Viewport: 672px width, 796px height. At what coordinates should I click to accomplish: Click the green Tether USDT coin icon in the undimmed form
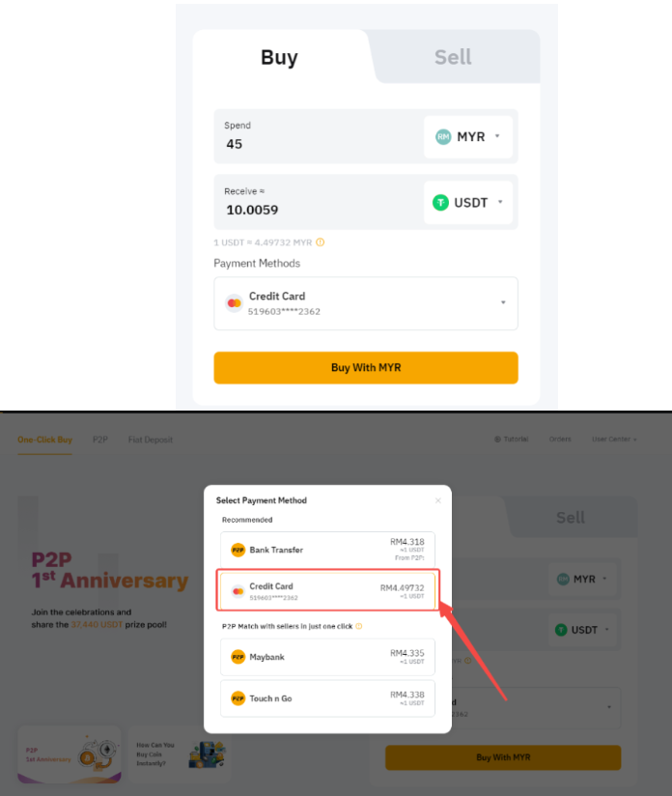tap(440, 203)
